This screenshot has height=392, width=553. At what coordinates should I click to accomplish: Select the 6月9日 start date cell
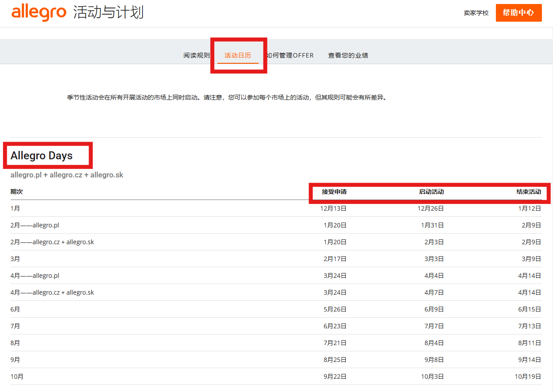tap(434, 309)
